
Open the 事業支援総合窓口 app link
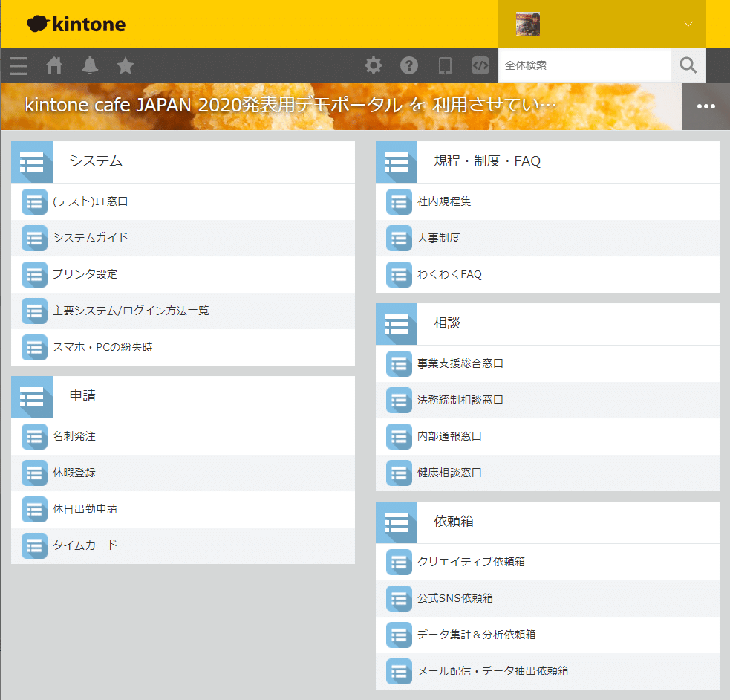click(460, 363)
